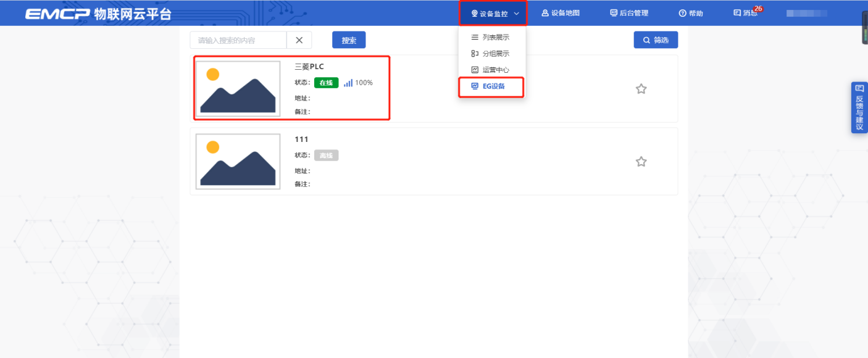Click the EMCP 物联网云平台 logo

(x=98, y=14)
